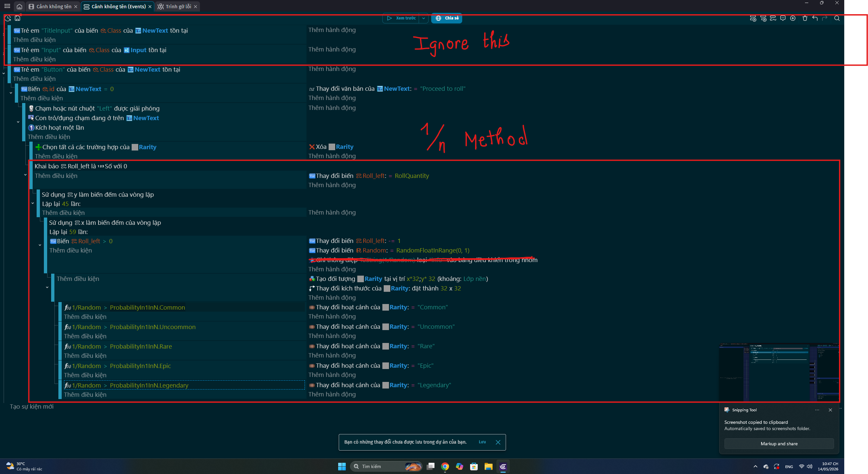Save the project using floppy disk icon
The height and width of the screenshot is (474, 868).
pos(17,18)
